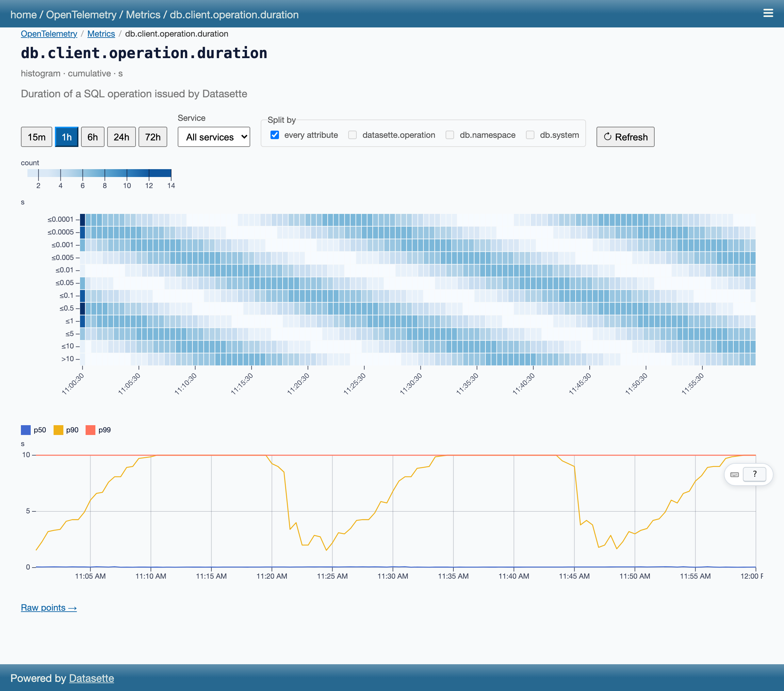Click the darkest ≤0.0001 heatmap cell at 11:00:30
This screenshot has height=691, width=784.
point(82,220)
